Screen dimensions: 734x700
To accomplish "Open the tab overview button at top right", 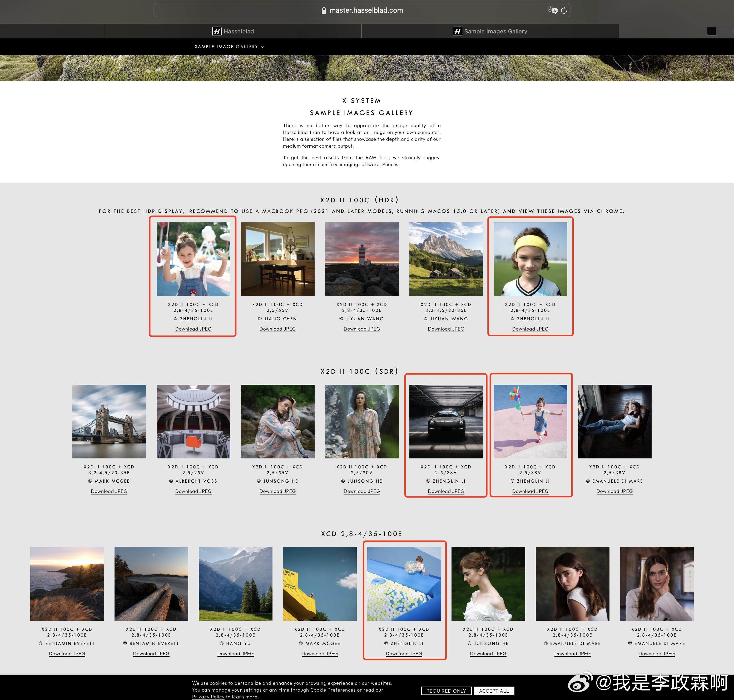I will [x=711, y=31].
